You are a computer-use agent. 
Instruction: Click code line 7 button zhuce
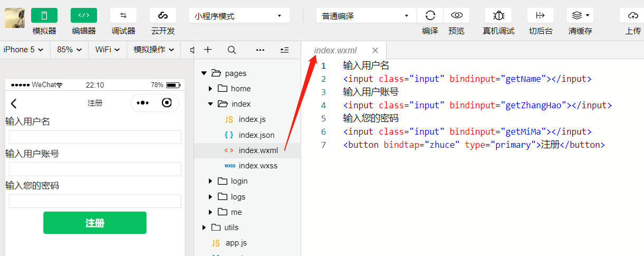[474, 145]
